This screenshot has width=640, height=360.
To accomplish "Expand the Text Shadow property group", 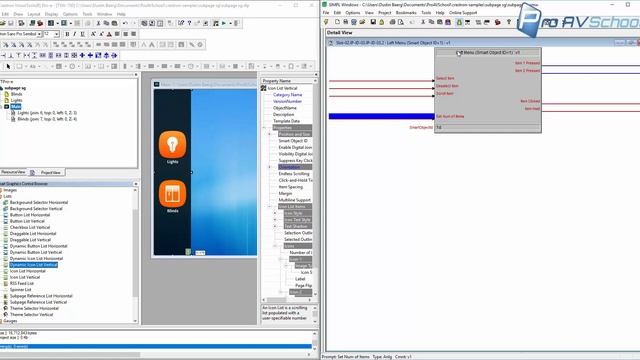I will click(x=275, y=226).
